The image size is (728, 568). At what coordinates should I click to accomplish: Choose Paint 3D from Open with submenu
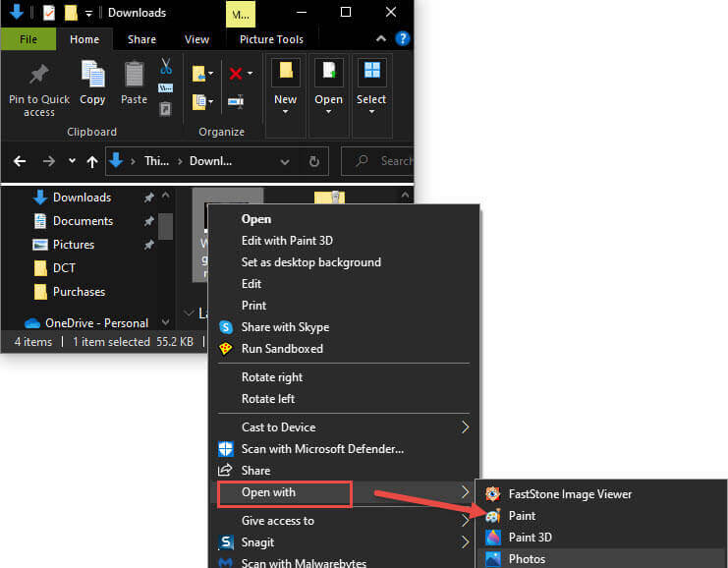point(601,538)
